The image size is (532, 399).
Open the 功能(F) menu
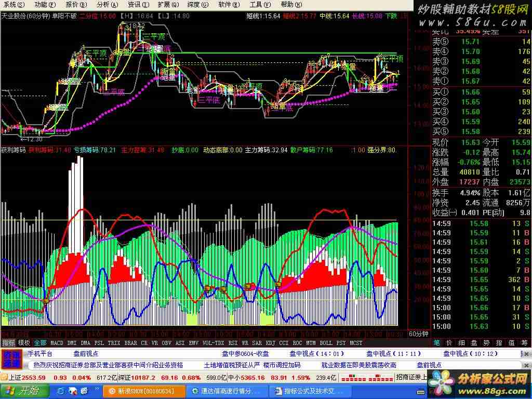pyautogui.click(x=45, y=5)
